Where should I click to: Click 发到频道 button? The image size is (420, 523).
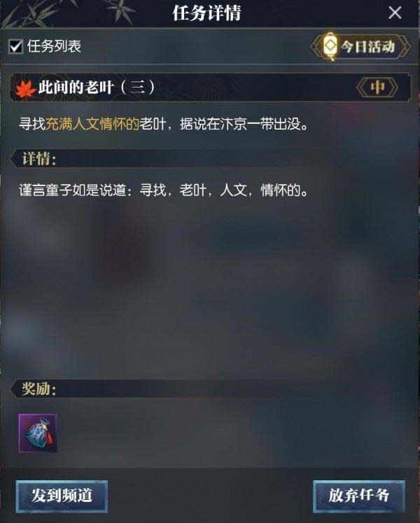(x=62, y=496)
